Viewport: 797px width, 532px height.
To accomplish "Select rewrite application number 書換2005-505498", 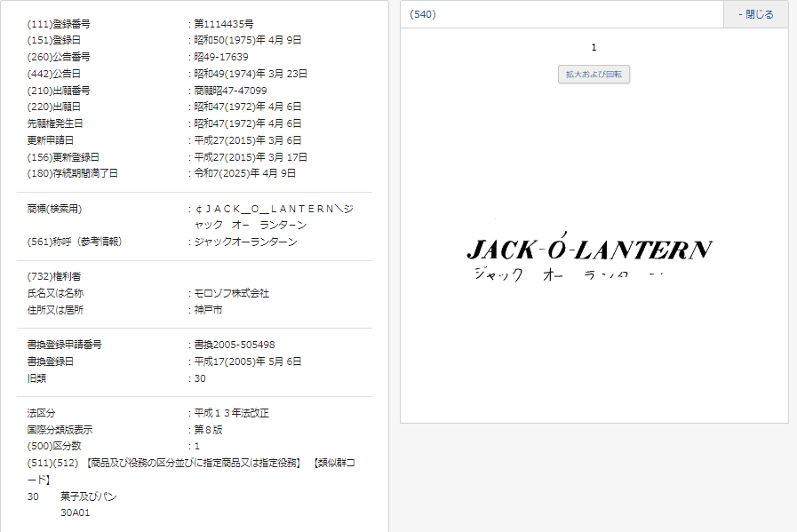I will 235,345.
